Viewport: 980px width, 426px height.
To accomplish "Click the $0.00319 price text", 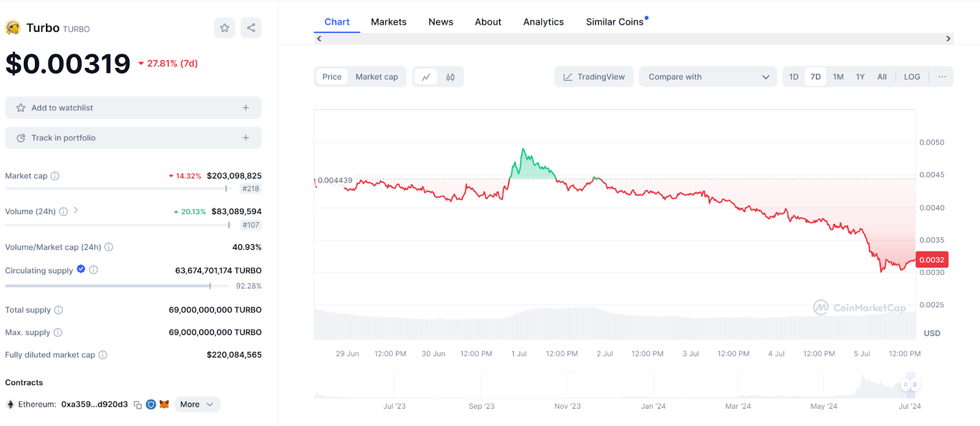I will (68, 64).
